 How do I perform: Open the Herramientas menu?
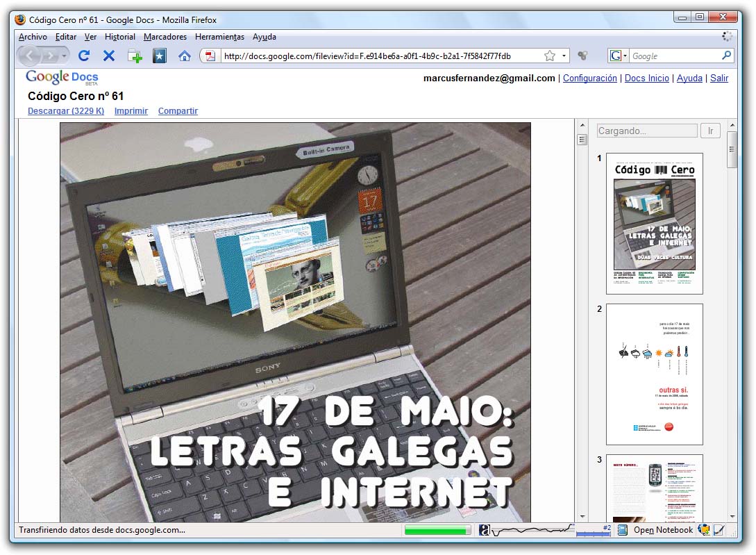point(219,37)
